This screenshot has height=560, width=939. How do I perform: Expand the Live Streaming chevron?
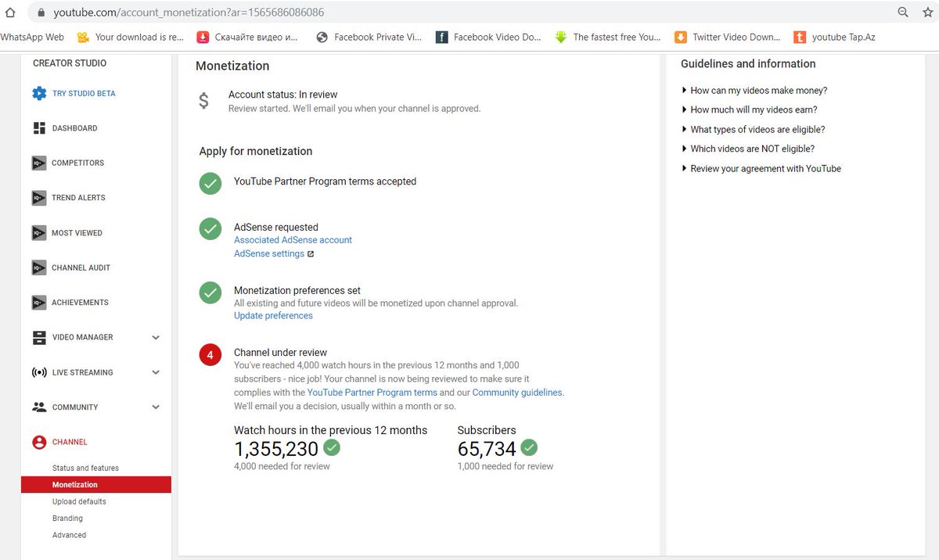pyautogui.click(x=156, y=372)
